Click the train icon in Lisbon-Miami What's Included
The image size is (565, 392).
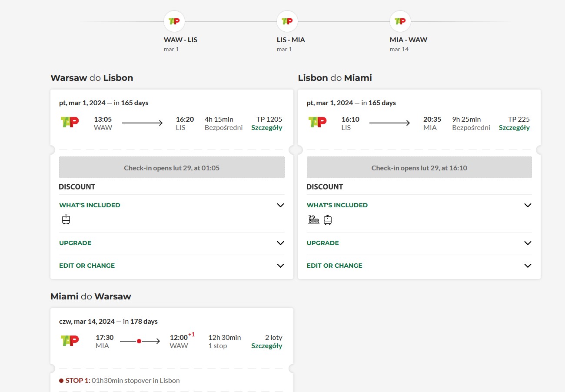point(313,220)
